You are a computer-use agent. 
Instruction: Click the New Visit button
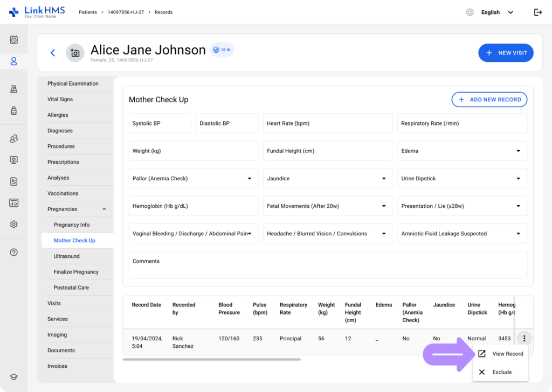[x=506, y=53]
